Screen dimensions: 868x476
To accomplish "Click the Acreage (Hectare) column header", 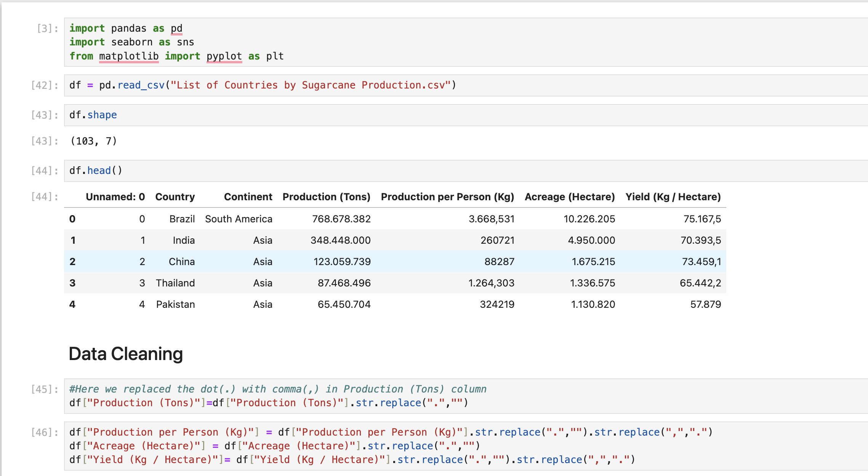I will 570,197.
